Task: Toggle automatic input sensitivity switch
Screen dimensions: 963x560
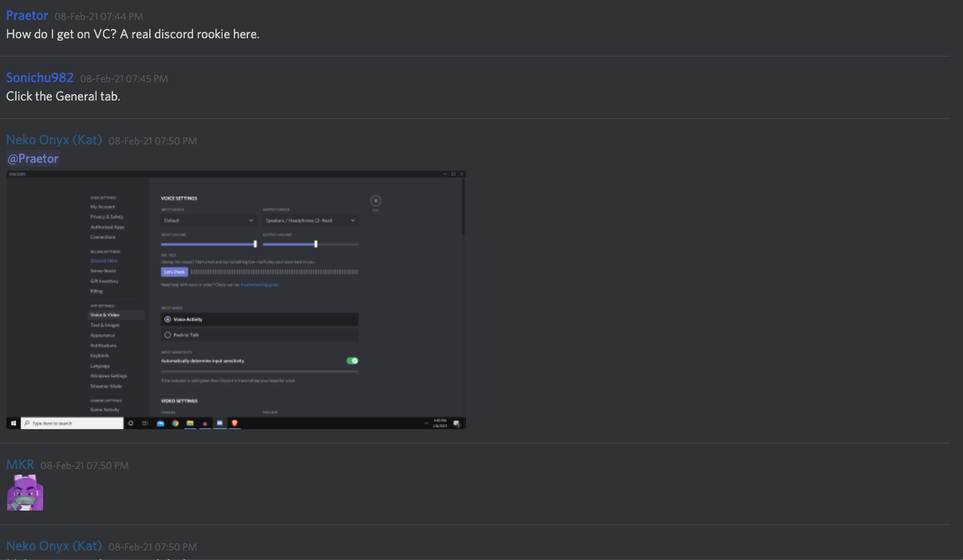Action: [352, 361]
